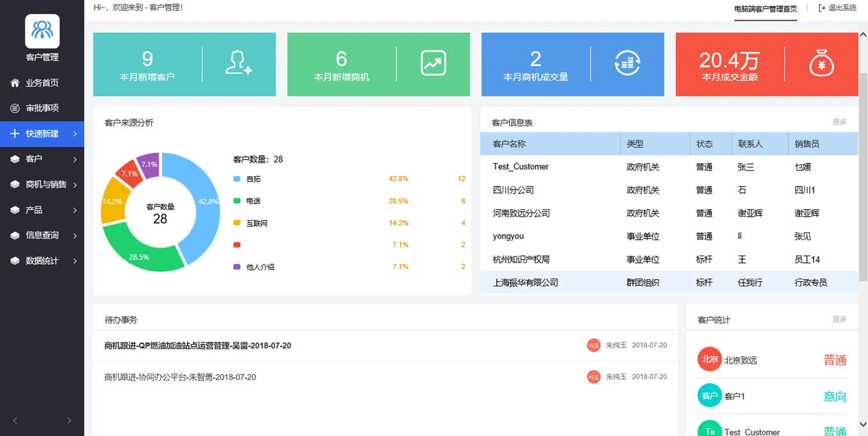This screenshot has height=436, width=868.
Task: Click the blue 自拓 legend swatch
Action: point(237,179)
